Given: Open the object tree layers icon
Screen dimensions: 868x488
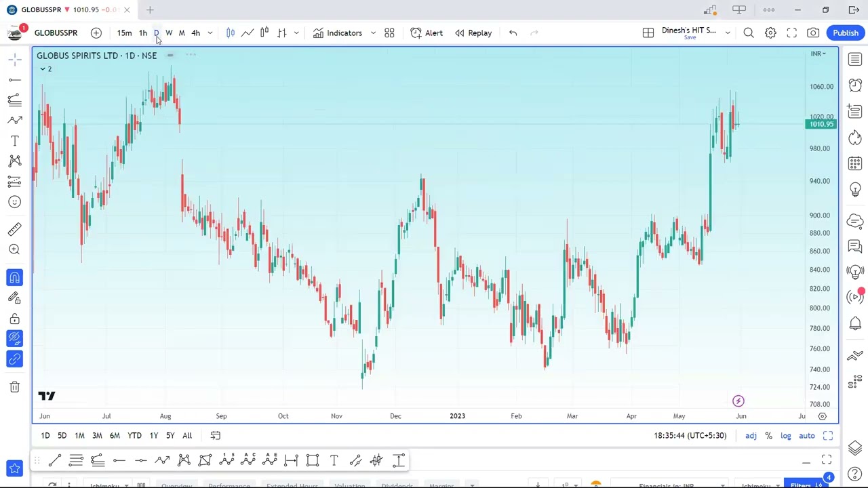Looking at the screenshot, I should (x=855, y=448).
